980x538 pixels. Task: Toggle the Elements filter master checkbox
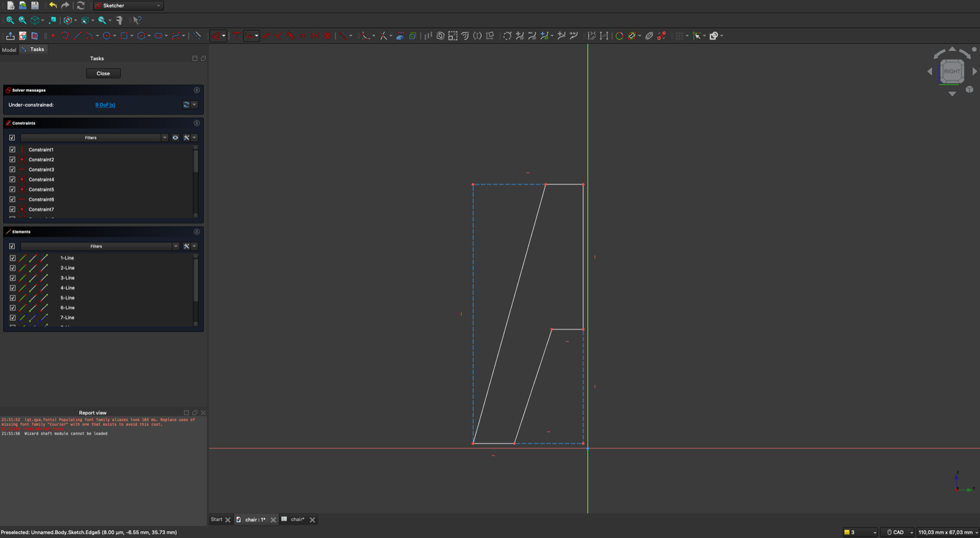point(12,246)
